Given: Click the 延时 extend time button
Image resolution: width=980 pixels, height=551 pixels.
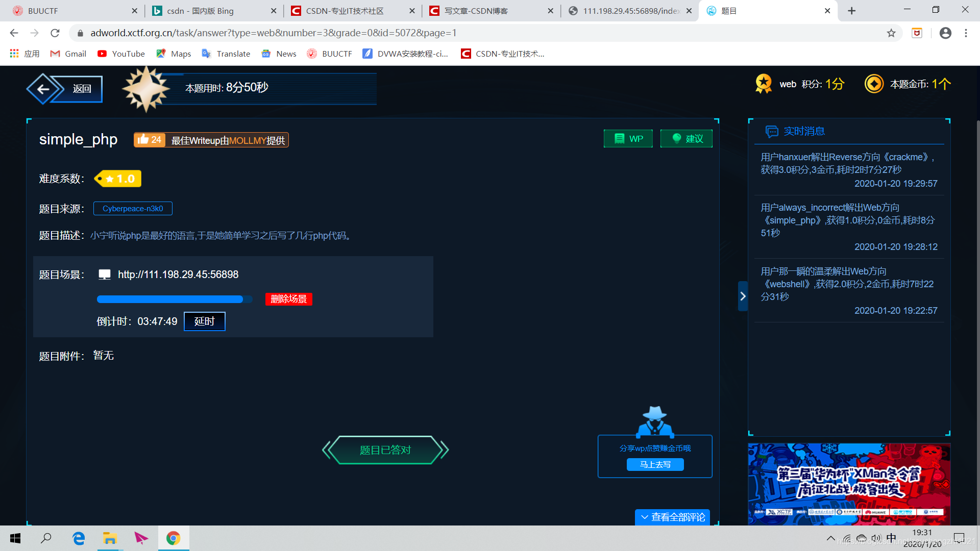Looking at the screenshot, I should click(x=204, y=321).
